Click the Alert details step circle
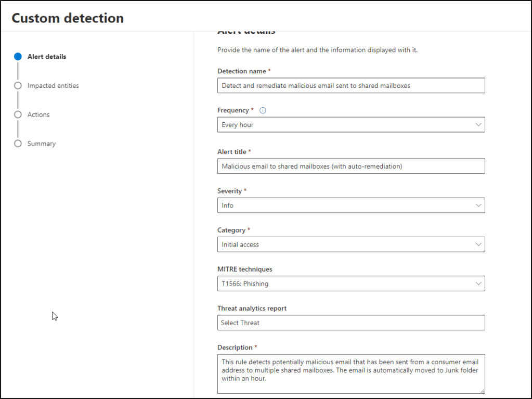Screen dimensions: 532x399 coord(18,57)
